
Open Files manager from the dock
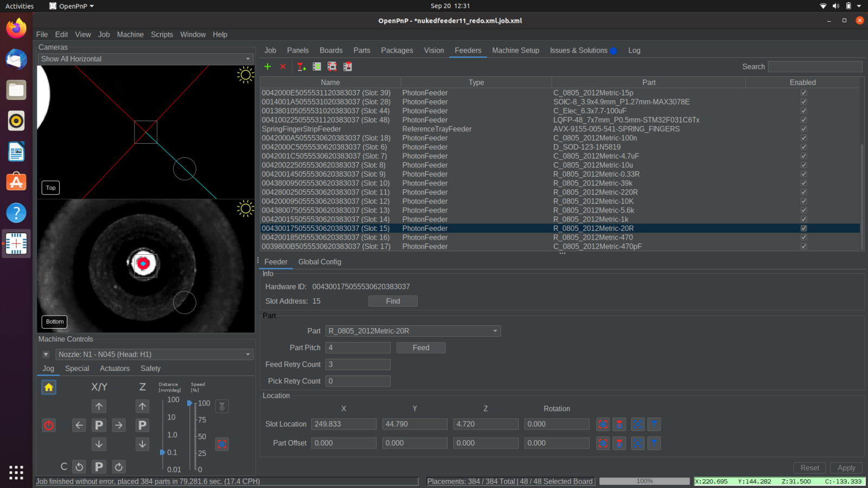point(16,90)
